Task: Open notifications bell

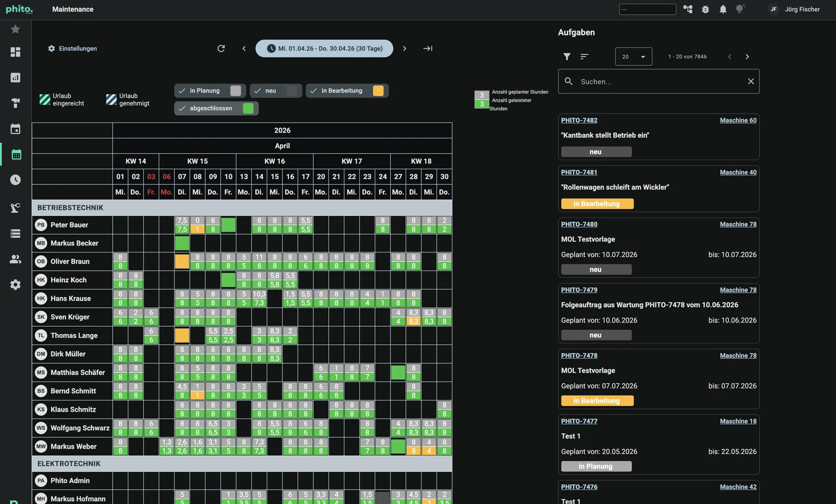Action: [723, 9]
